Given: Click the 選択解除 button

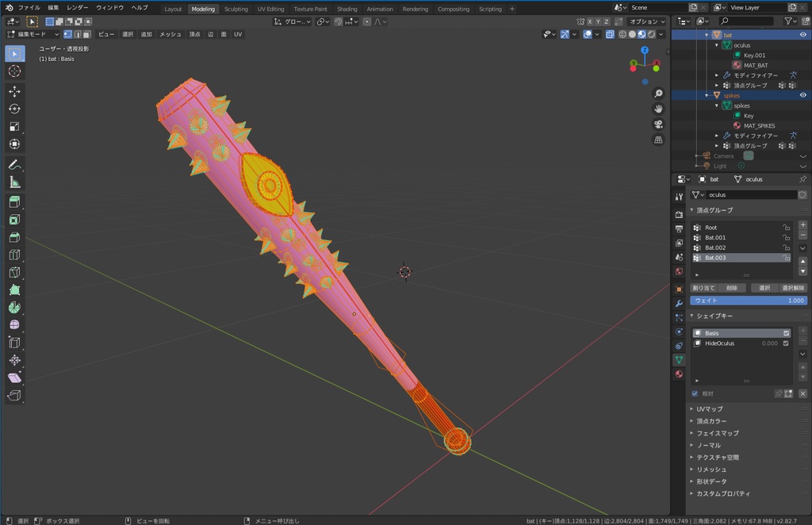Looking at the screenshot, I should [793, 287].
